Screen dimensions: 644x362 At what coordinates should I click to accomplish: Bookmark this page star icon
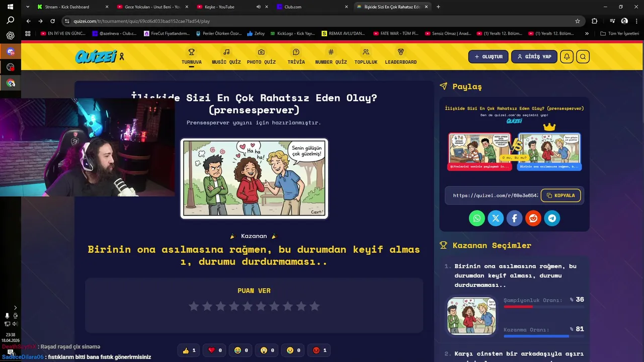(578, 21)
